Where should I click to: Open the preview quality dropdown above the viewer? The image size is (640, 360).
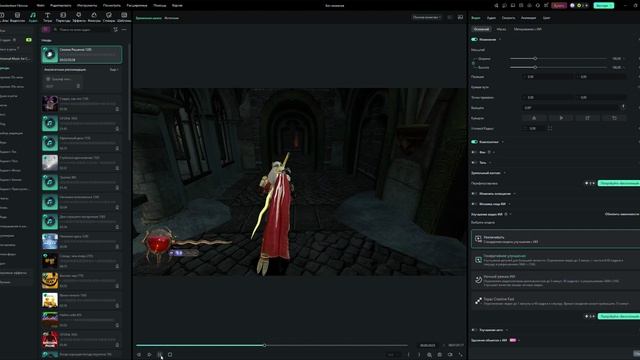[x=427, y=17]
